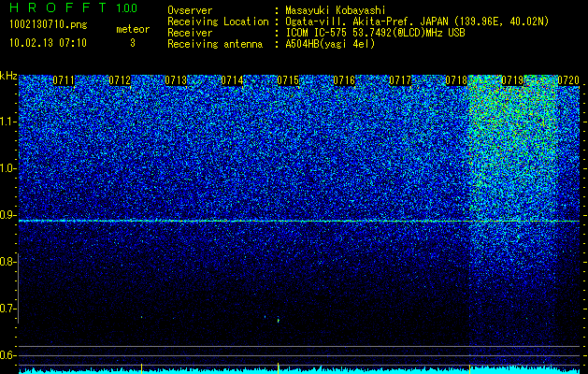The height and width of the screenshot is (374, 588).
Task: Select the ICOM IC-575 receiver value
Action: (x=375, y=33)
